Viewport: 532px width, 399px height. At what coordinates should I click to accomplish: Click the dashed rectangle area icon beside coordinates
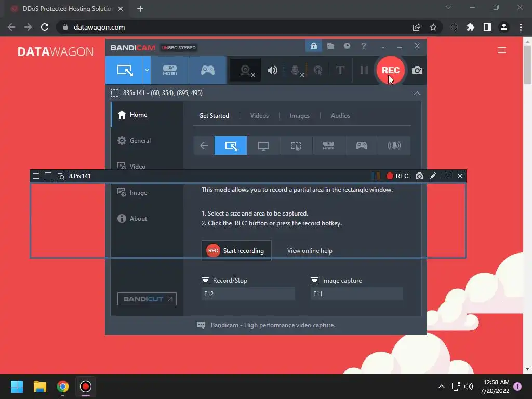115,93
